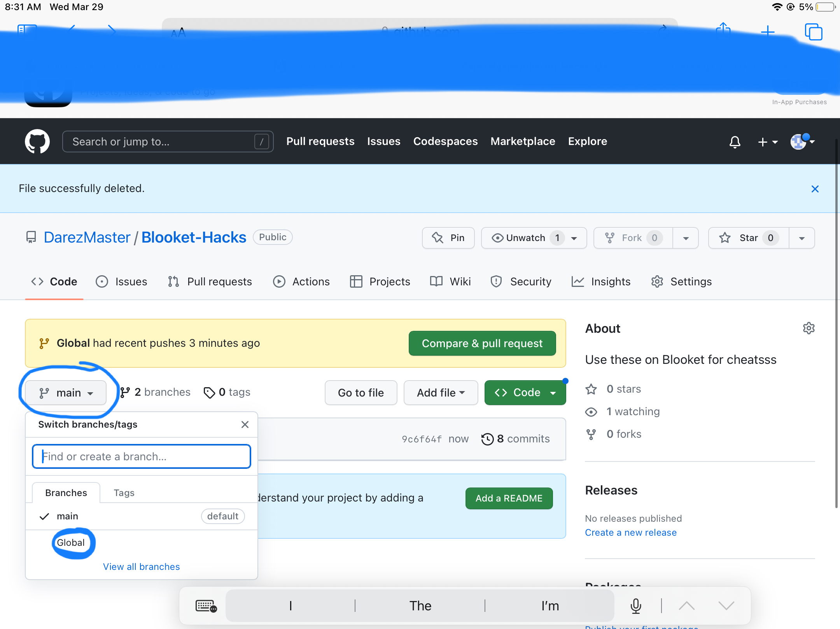Open Safari share icon
This screenshot has width=840, height=629.
[723, 30]
